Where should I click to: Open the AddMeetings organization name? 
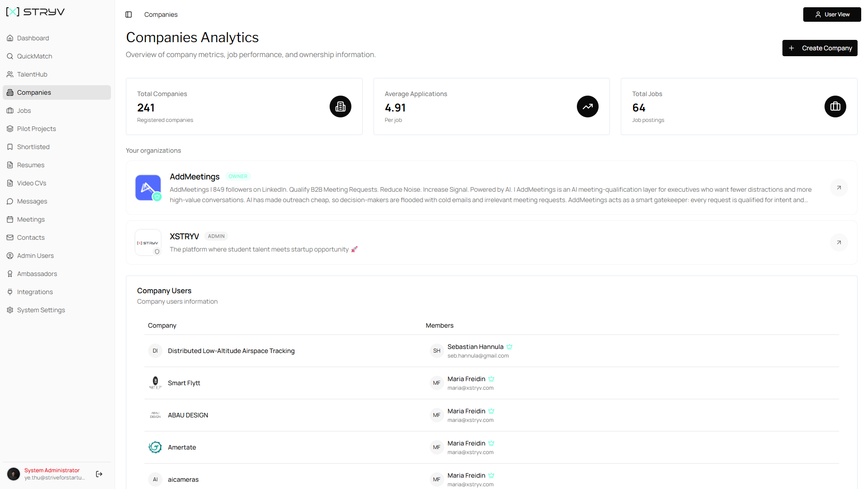click(x=195, y=177)
